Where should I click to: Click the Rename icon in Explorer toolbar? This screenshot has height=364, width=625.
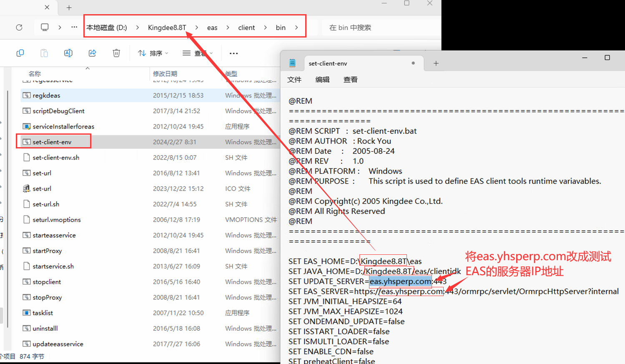coord(68,53)
